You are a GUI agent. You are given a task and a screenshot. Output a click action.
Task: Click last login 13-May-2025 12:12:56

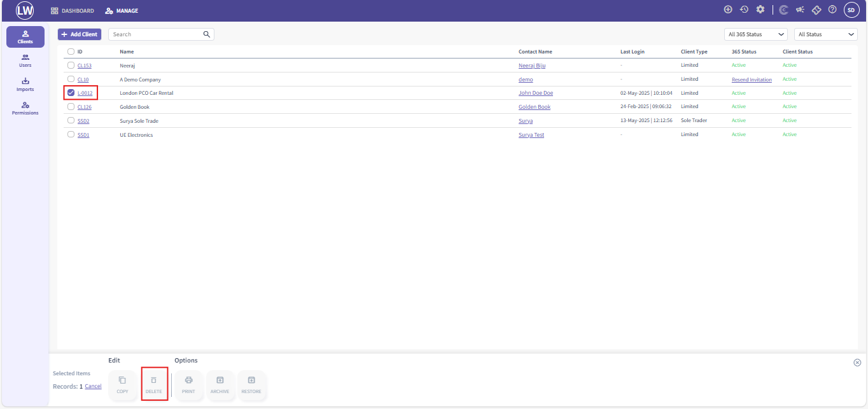click(647, 121)
